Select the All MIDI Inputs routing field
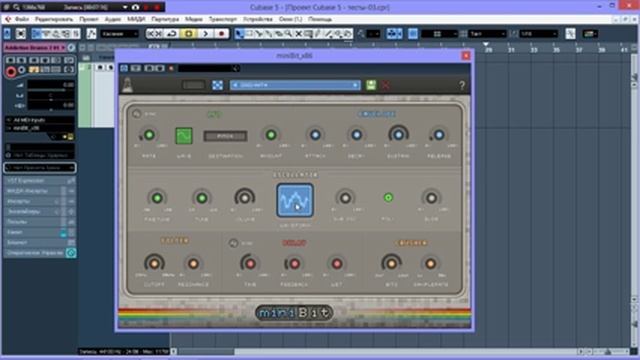The height and width of the screenshot is (360, 640). click(40, 120)
